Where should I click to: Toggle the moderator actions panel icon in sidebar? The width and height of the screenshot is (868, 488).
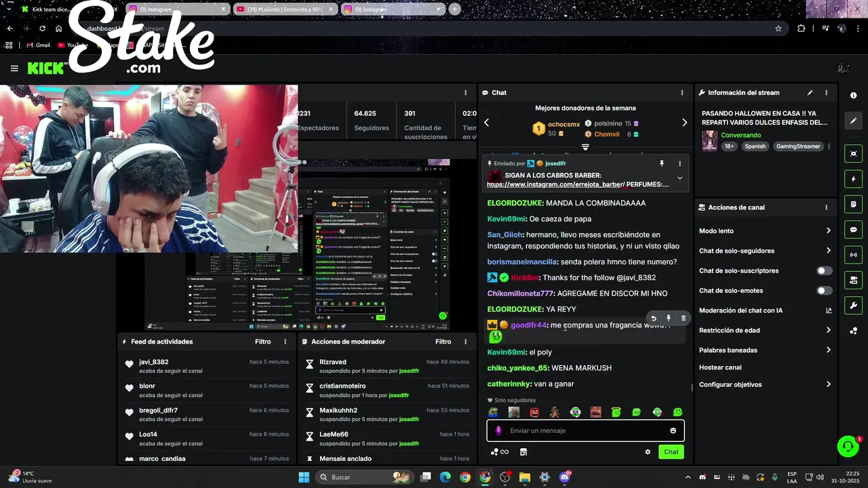(x=853, y=280)
